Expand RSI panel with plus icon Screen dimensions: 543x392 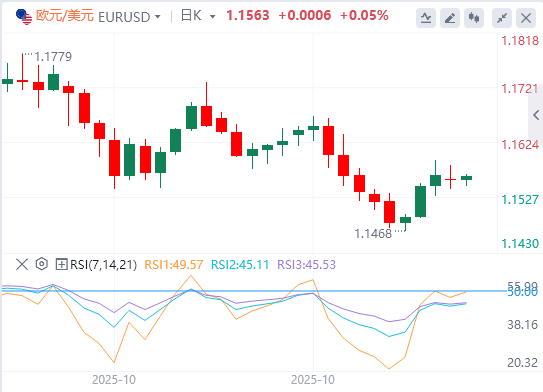61,265
